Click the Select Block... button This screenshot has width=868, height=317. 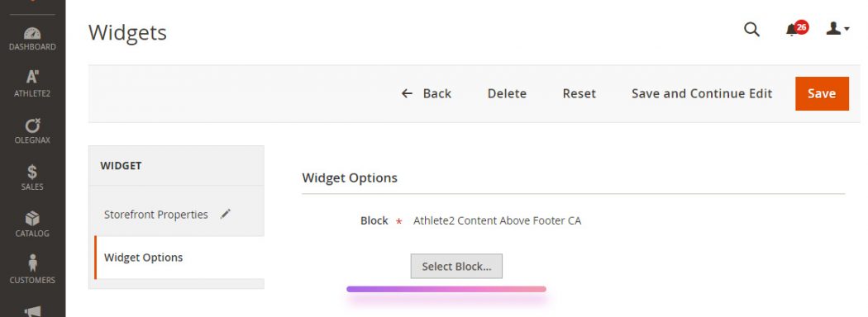pos(456,266)
